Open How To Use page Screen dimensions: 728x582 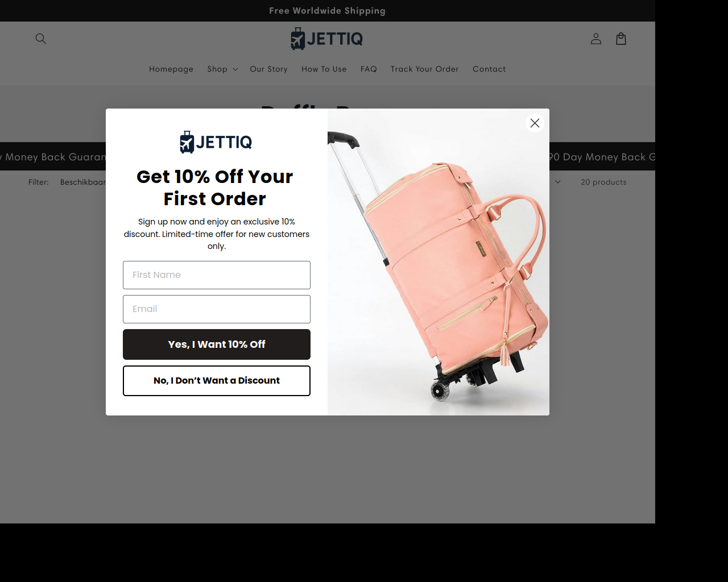pos(324,69)
